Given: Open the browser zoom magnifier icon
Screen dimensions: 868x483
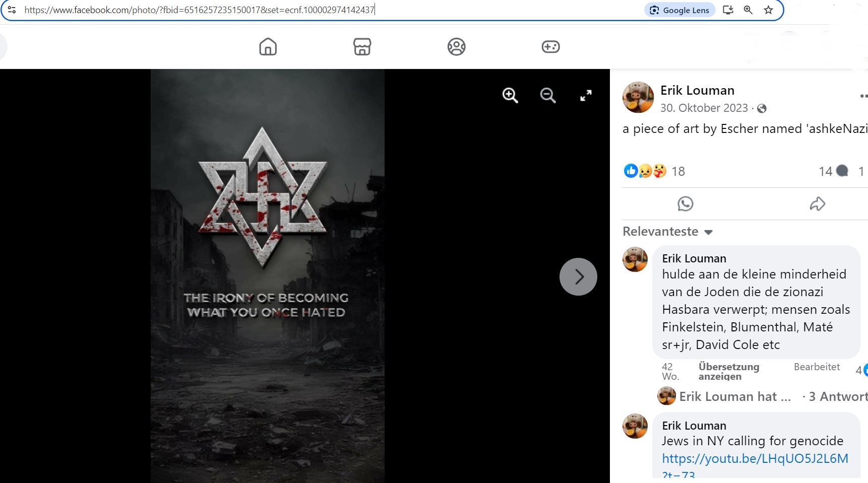Looking at the screenshot, I should [x=748, y=10].
